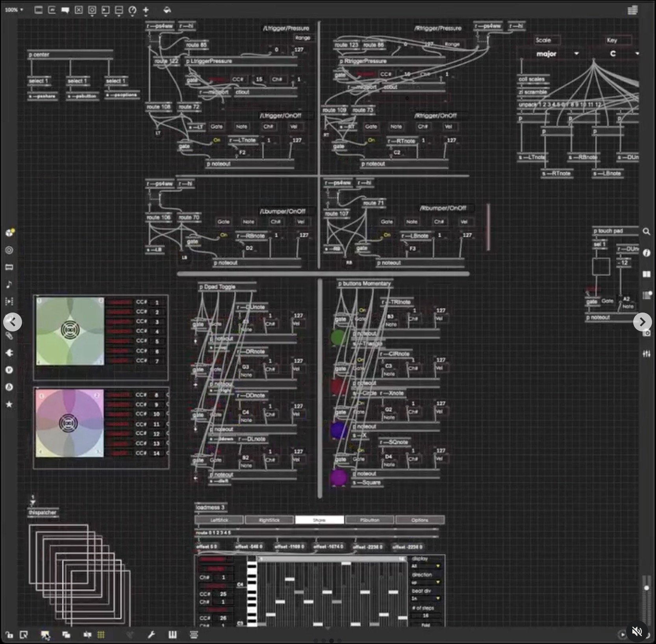656x644 pixels.
Task: Go to next slide with right arrow
Action: click(x=642, y=322)
